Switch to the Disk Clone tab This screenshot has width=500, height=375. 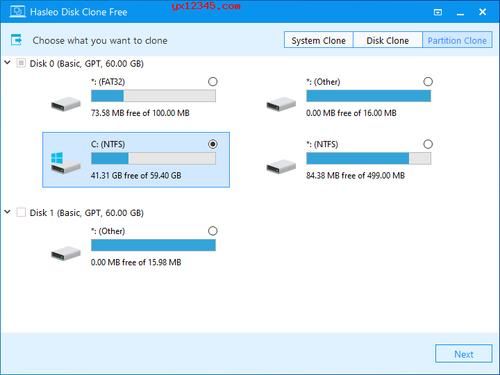tap(388, 40)
